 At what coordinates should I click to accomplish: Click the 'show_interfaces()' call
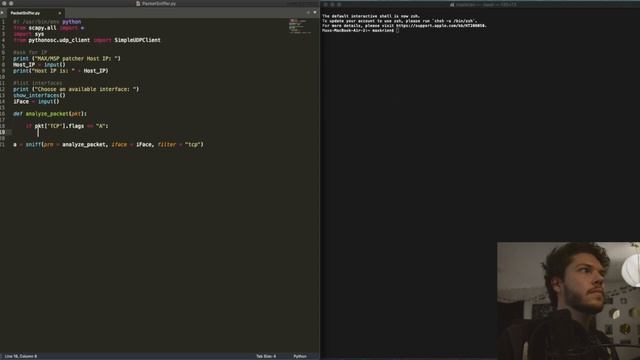tap(39, 95)
